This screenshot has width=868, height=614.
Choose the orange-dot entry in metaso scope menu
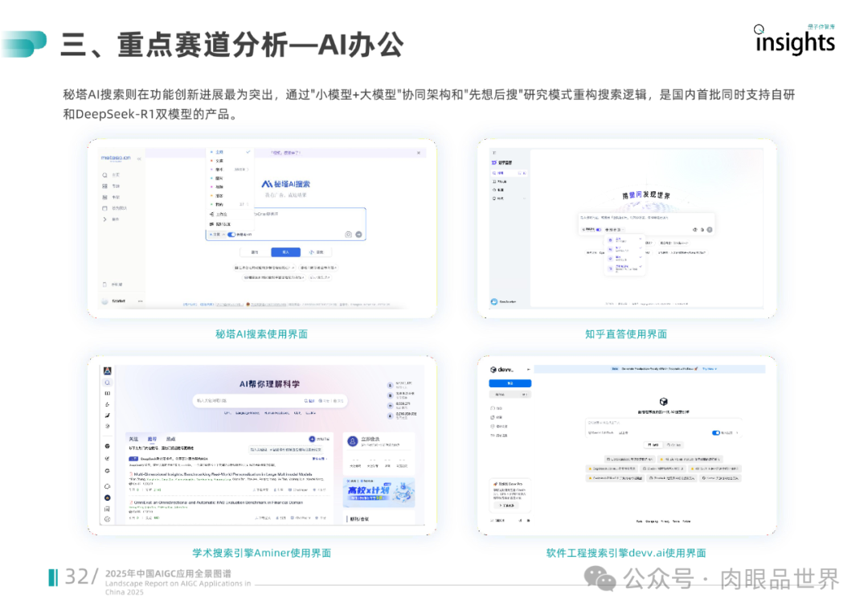[231, 195]
